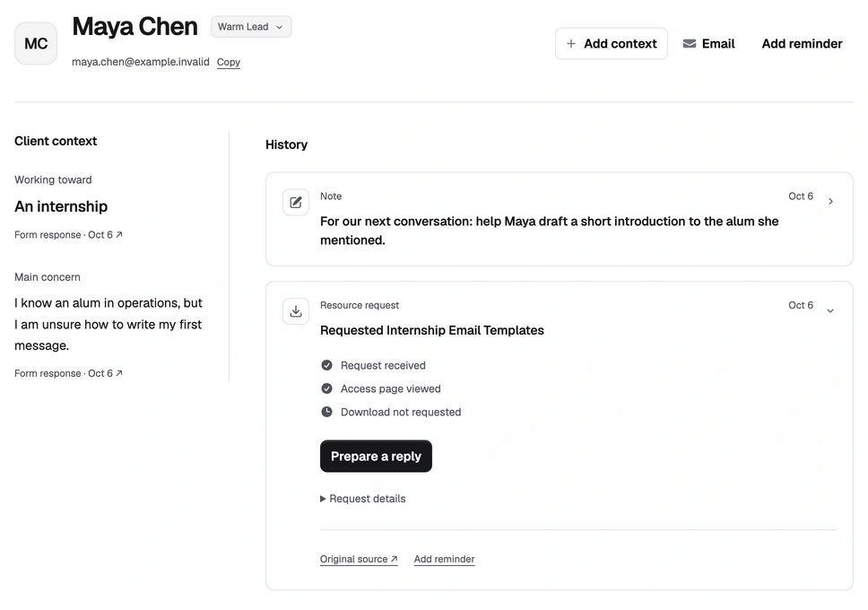Click the Maya Chen heading
868x610 pixels.
(x=135, y=27)
